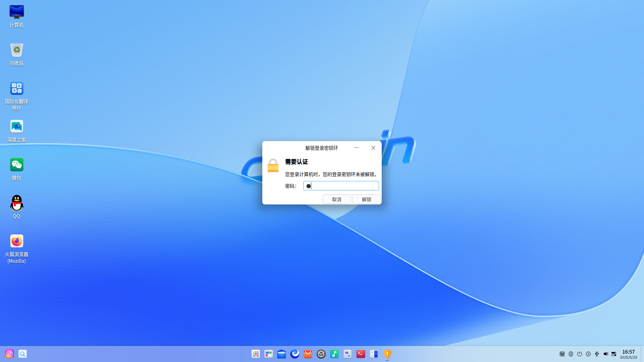Click the orange shield warning dock icon

(x=387, y=354)
